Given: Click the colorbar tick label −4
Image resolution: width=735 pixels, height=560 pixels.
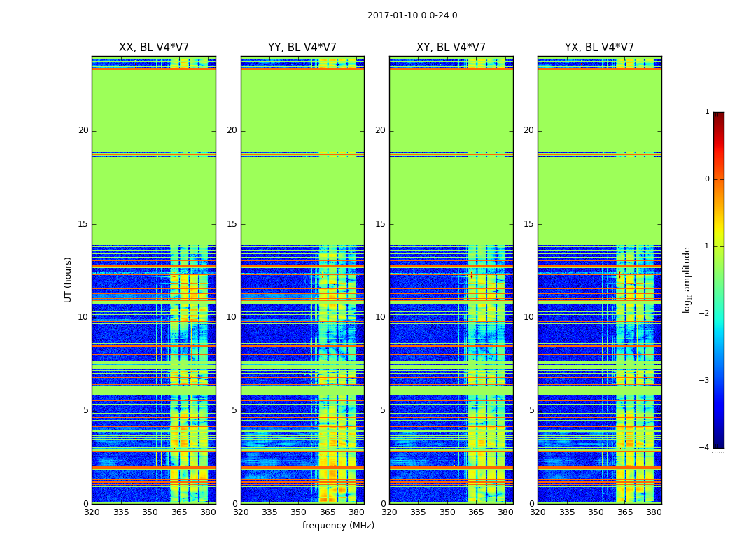Looking at the screenshot, I should point(705,448).
